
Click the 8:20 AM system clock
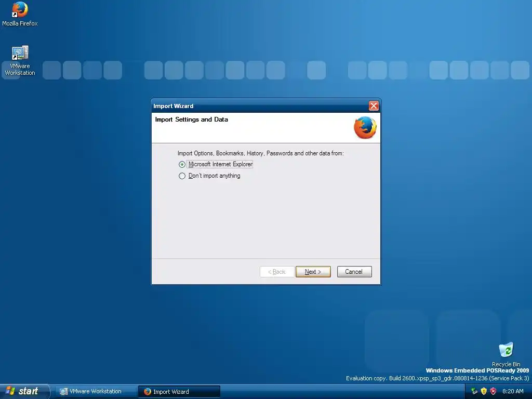[x=513, y=391]
